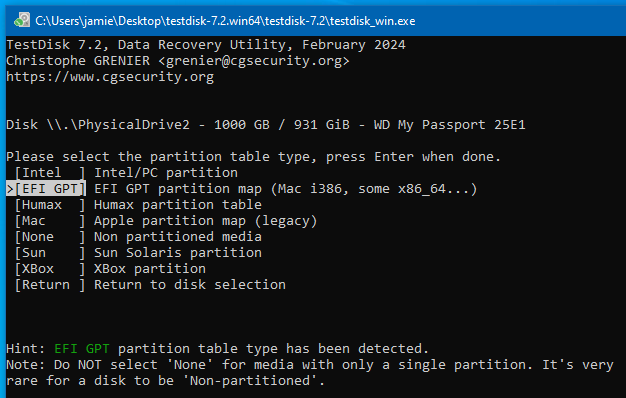Choose the highlighted EFI GPT option
The width and height of the screenshot is (626, 398).
(50, 189)
